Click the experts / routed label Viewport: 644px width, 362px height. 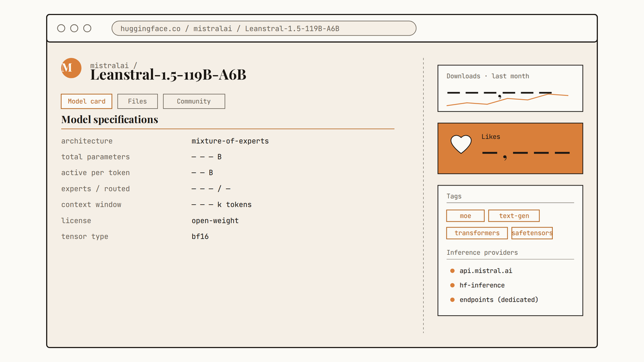point(96,189)
